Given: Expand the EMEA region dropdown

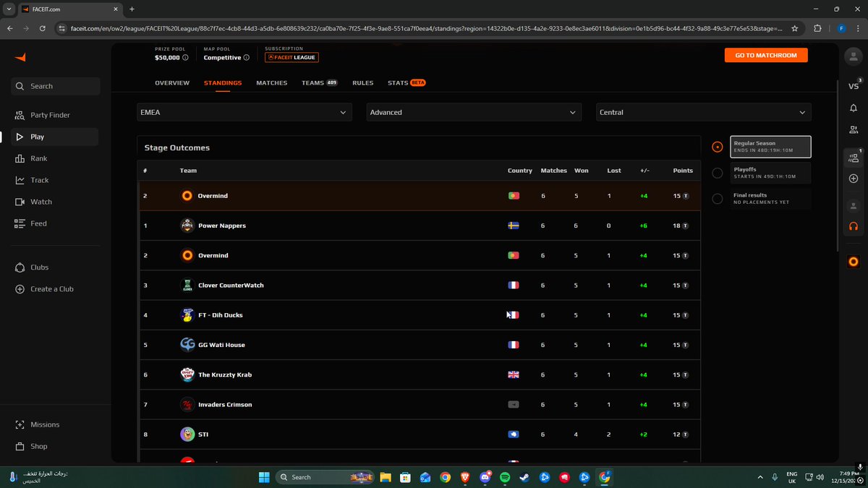Looking at the screenshot, I should point(244,112).
